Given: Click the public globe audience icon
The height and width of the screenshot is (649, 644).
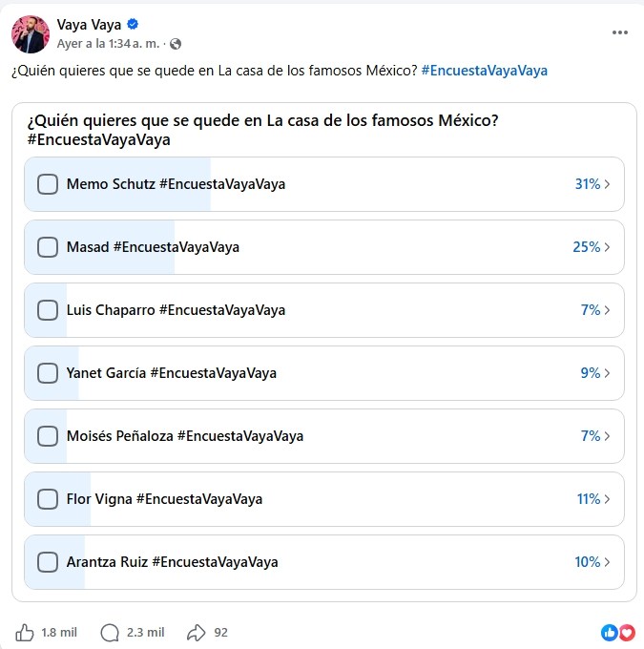Looking at the screenshot, I should point(176,44).
